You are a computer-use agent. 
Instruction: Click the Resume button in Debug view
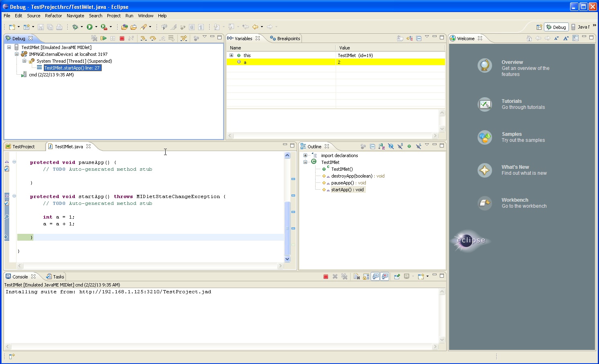coord(103,39)
